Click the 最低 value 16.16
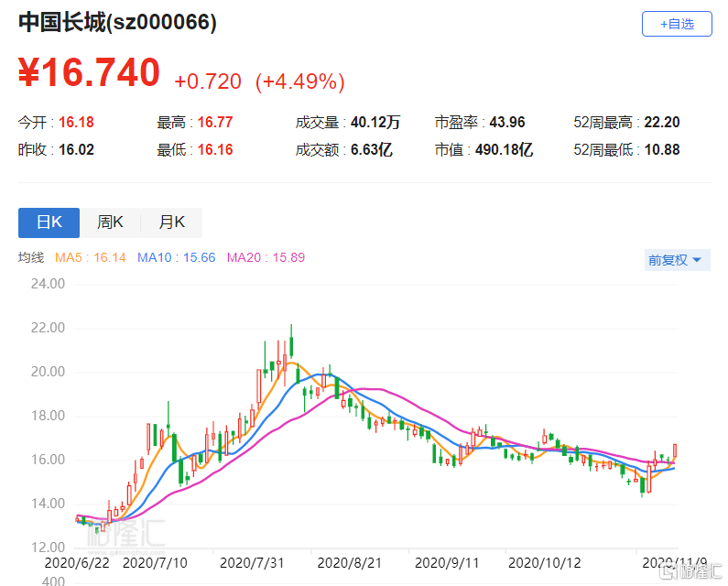 [x=215, y=149]
